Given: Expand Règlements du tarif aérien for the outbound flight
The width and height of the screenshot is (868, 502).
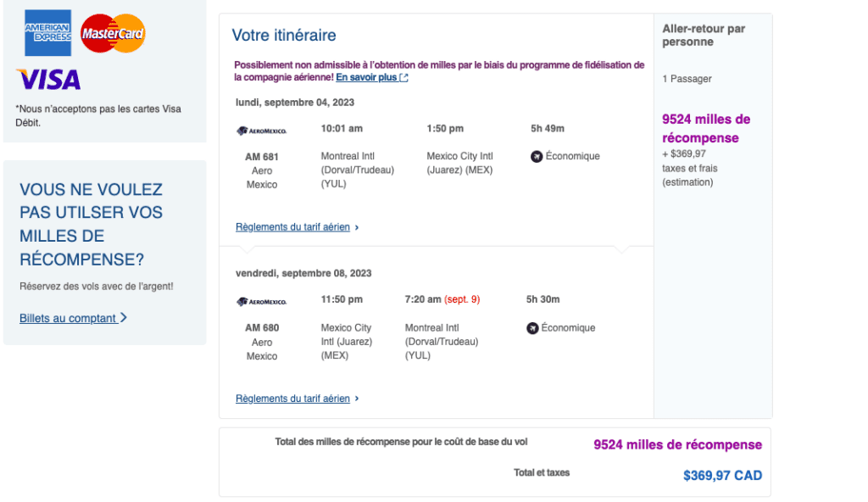Looking at the screenshot, I should [x=293, y=226].
